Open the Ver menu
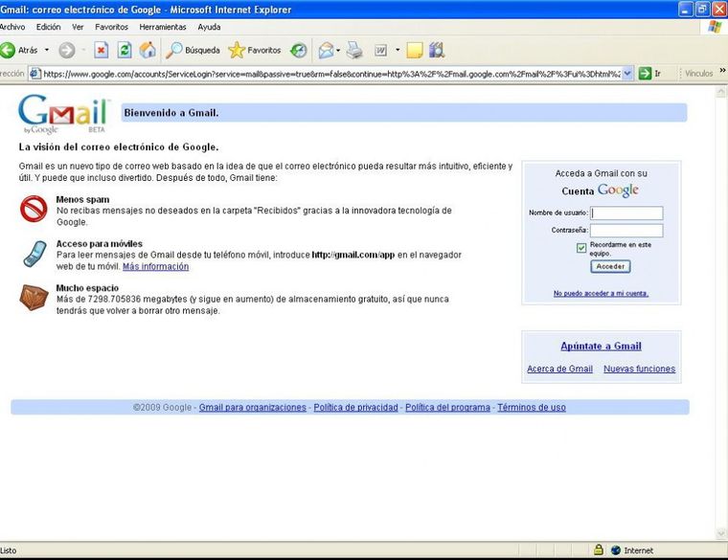The image size is (728, 560). pyautogui.click(x=78, y=27)
